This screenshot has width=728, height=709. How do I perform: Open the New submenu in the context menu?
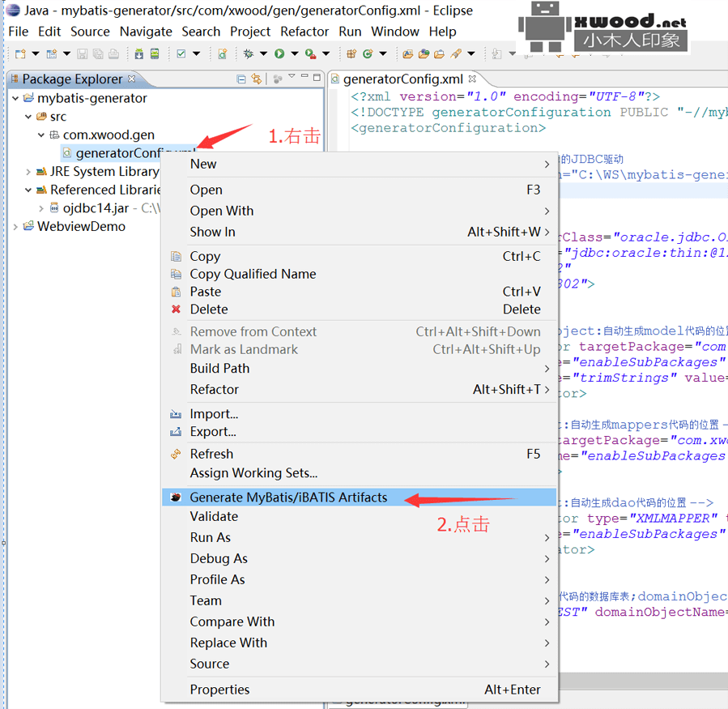pyautogui.click(x=359, y=164)
